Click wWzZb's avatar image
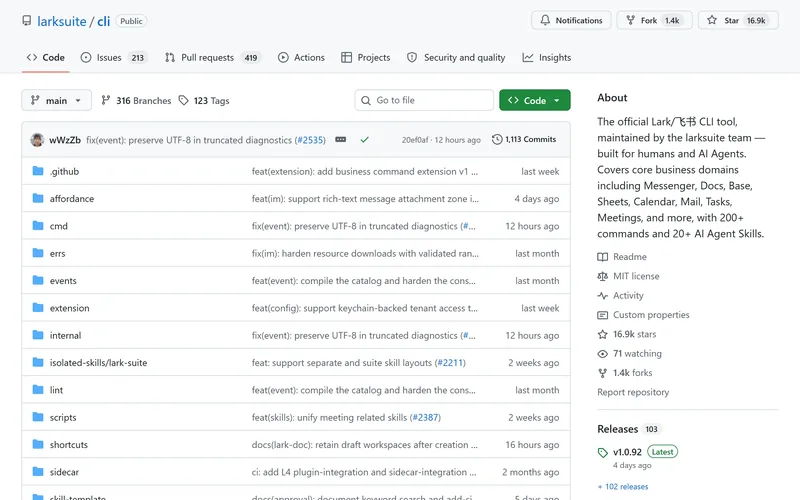The image size is (800, 500). pos(37,139)
